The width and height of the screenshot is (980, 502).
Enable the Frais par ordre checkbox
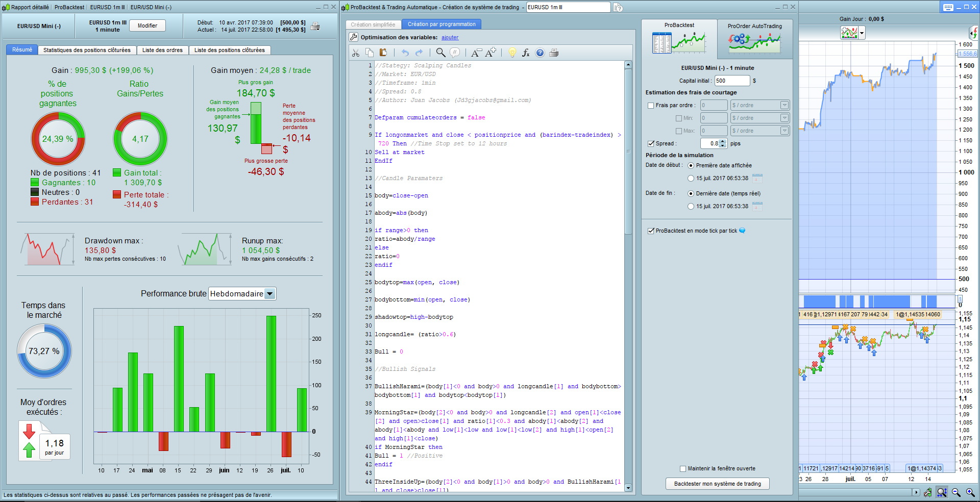click(651, 106)
